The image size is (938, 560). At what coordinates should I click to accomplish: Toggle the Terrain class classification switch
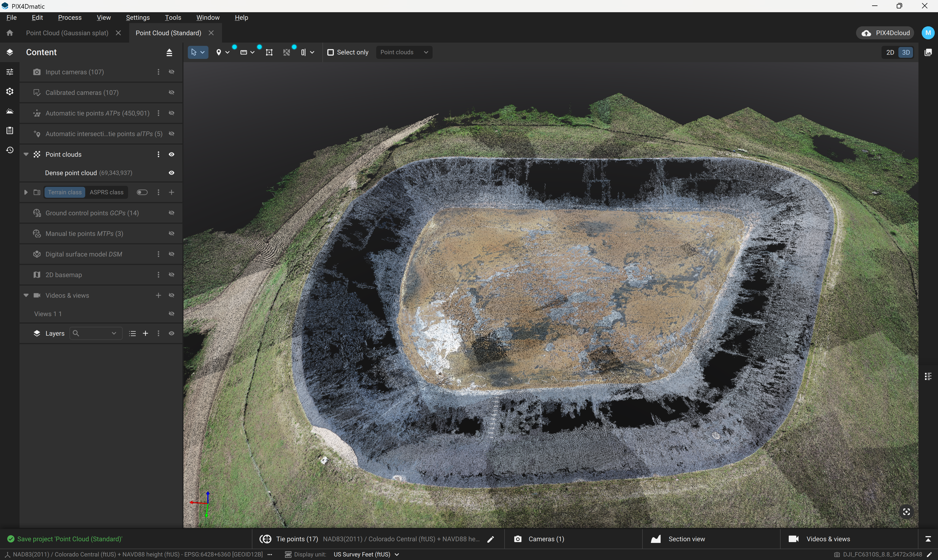pyautogui.click(x=142, y=192)
